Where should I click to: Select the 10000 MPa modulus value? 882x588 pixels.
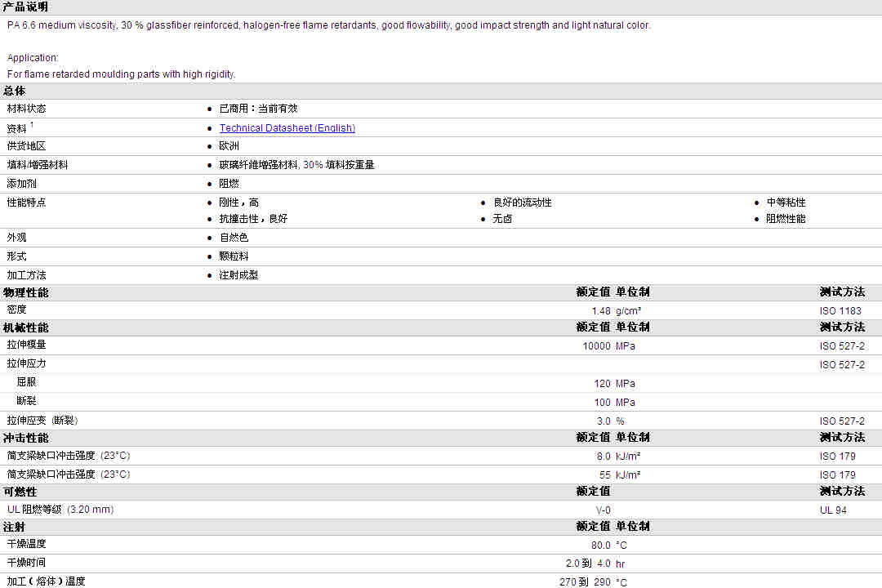coord(608,346)
